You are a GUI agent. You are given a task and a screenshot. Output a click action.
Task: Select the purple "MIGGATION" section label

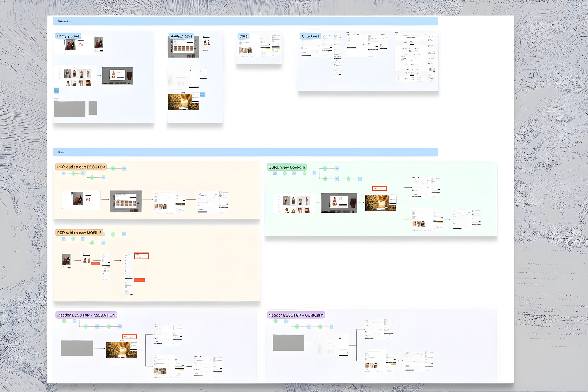coord(86,315)
